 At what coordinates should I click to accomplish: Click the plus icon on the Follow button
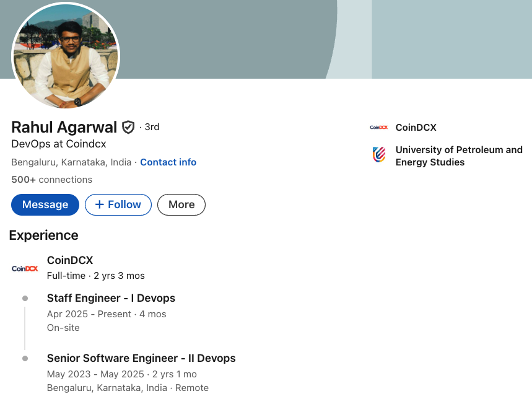click(98, 204)
